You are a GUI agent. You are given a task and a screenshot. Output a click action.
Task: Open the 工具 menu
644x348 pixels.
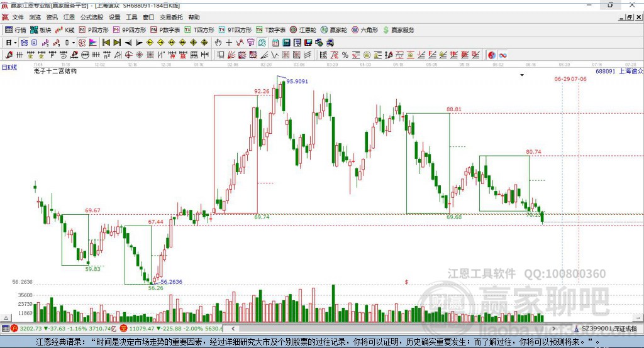131,17
